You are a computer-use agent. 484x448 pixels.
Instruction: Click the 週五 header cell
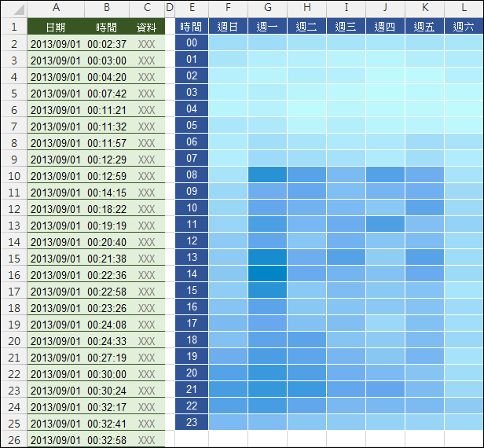[425, 26]
